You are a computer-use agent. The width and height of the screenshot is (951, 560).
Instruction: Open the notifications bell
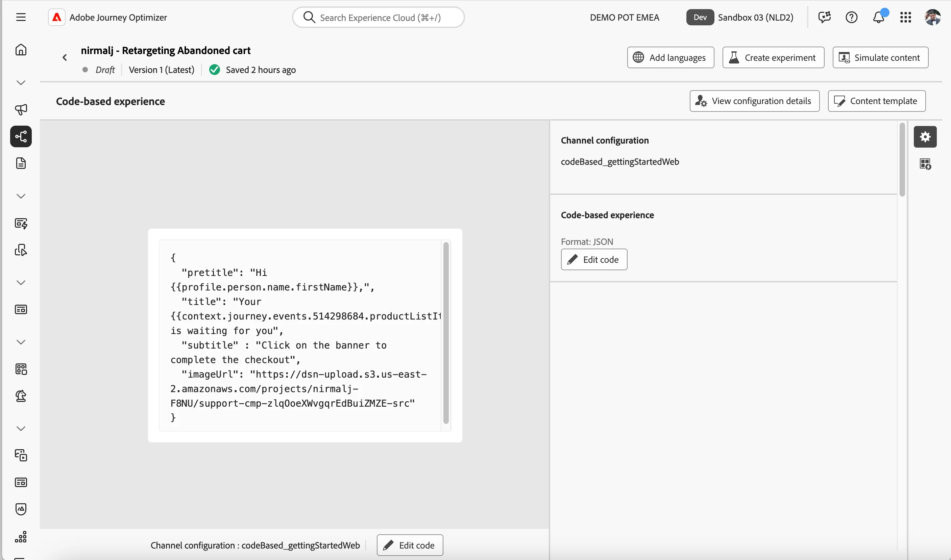[879, 17]
